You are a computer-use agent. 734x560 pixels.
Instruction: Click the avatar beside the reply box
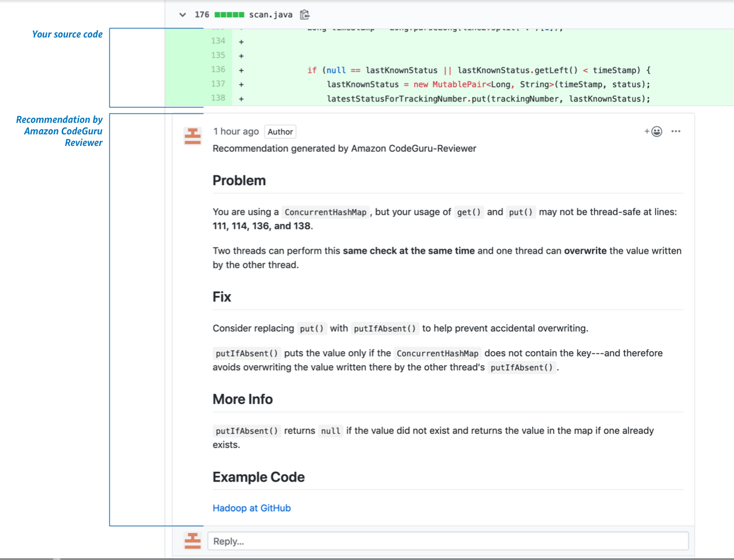pos(193,541)
